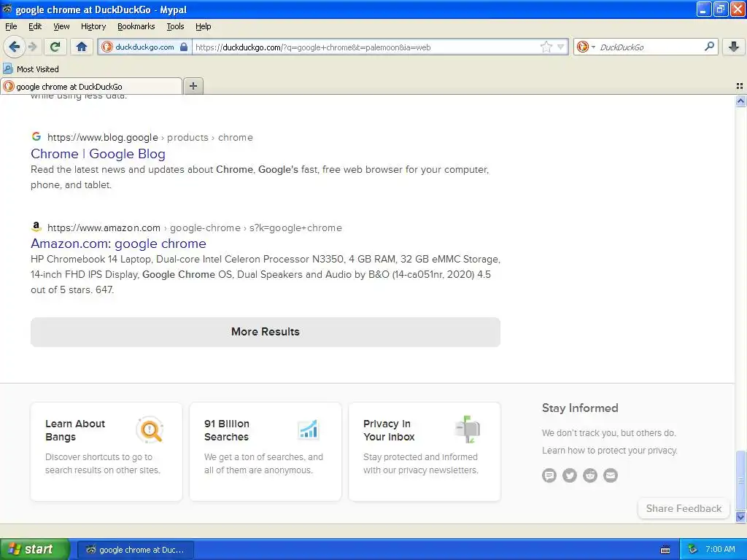Click the on-screen keyboard tray icon

pos(665,550)
